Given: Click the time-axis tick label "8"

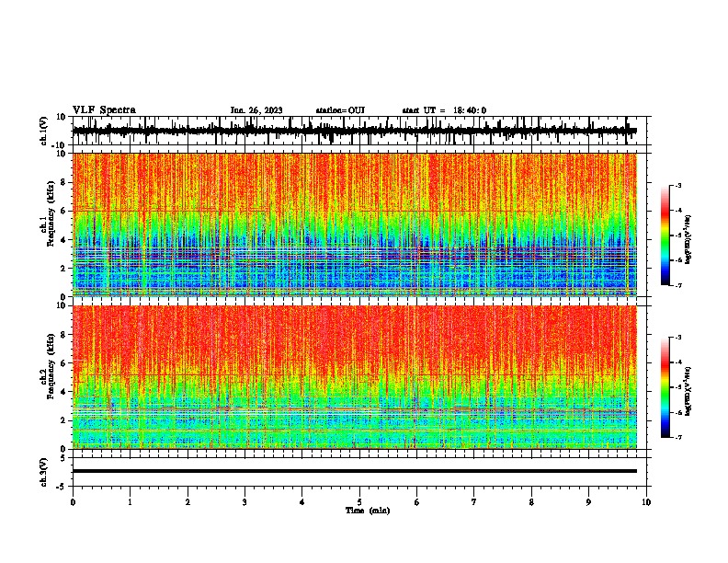Looking at the screenshot, I should [531, 502].
